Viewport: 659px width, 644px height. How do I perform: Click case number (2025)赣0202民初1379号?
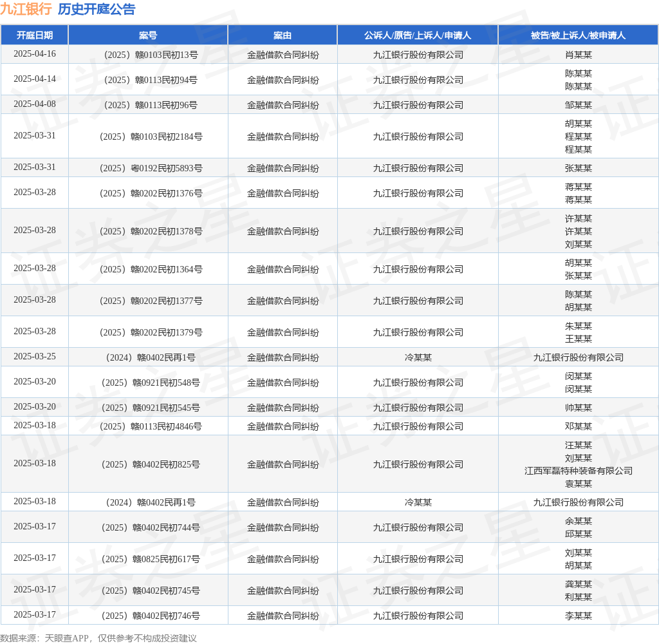(x=151, y=332)
